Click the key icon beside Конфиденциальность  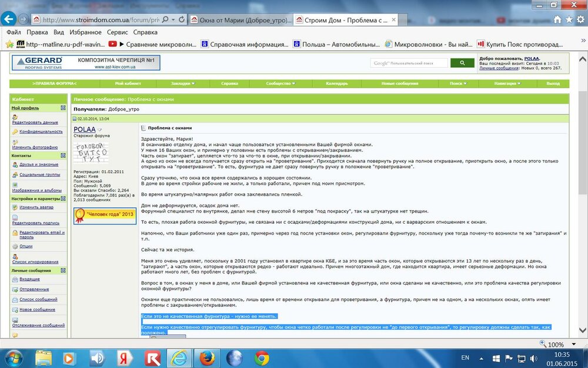(x=15, y=132)
